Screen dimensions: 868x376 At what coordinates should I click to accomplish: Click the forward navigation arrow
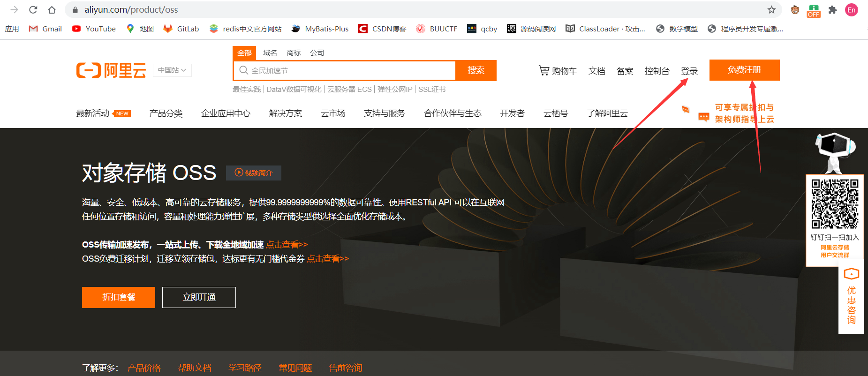pyautogui.click(x=14, y=9)
